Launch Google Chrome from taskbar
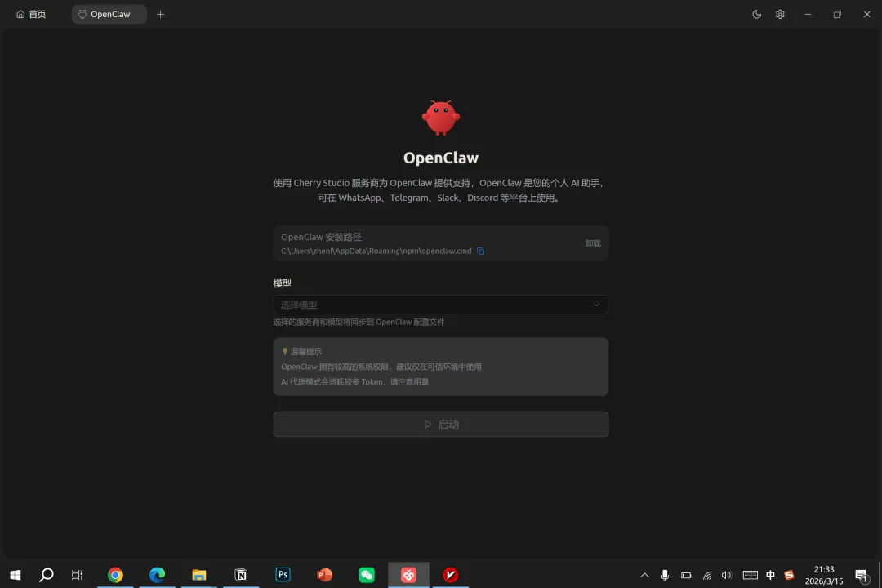The image size is (882, 588). pyautogui.click(x=115, y=574)
